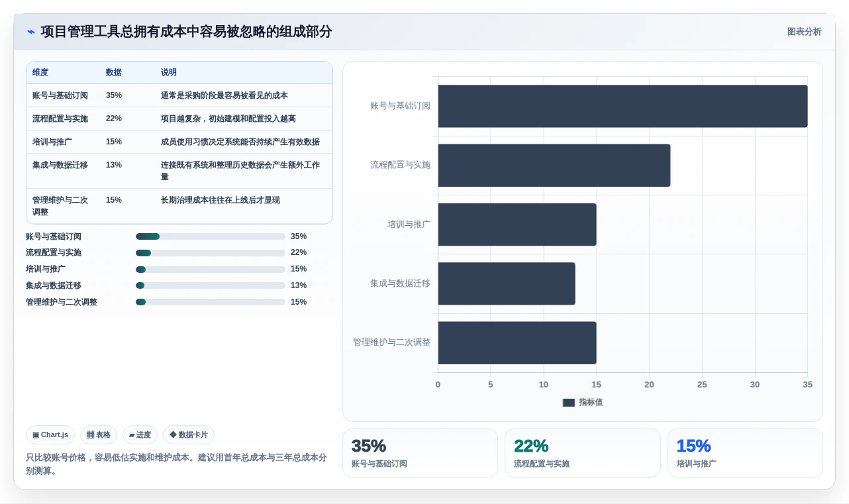The width and height of the screenshot is (849, 504).
Task: Click the 维度 column header
Action: tap(40, 72)
